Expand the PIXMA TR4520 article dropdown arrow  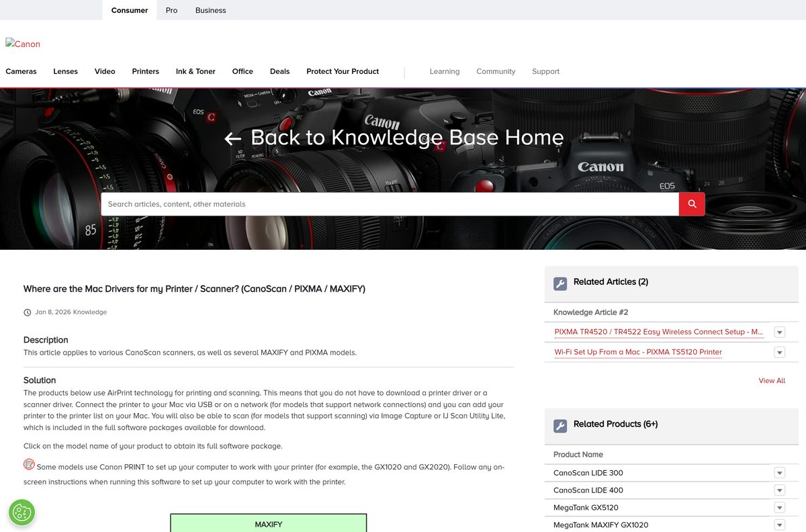coord(780,332)
